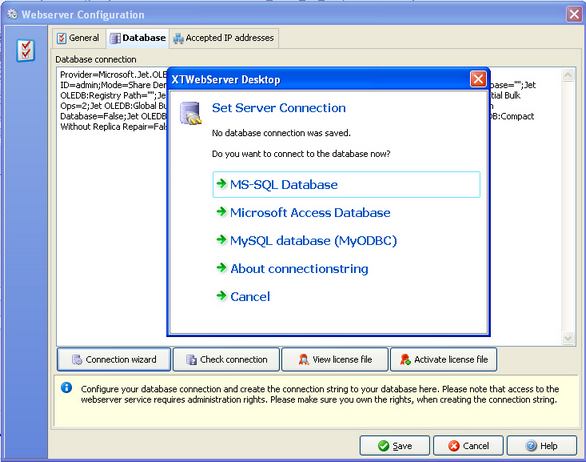Click the 'Database connection' label
Image resolution: width=586 pixels, height=462 pixels.
point(96,59)
